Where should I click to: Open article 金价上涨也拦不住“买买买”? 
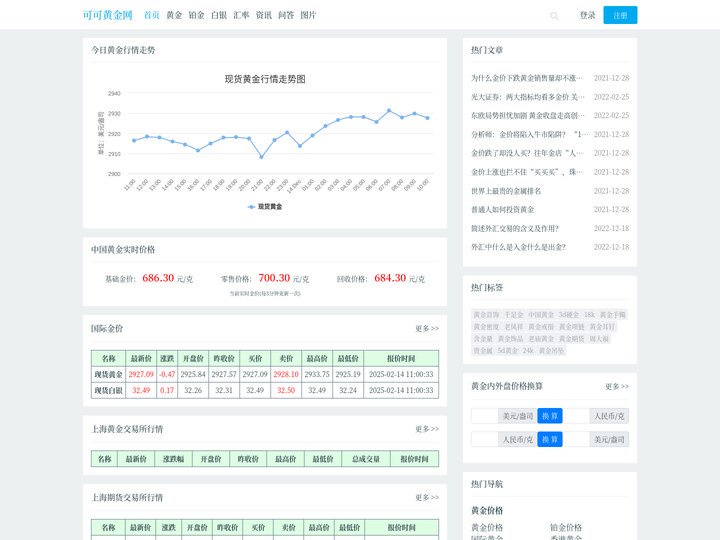(527, 172)
